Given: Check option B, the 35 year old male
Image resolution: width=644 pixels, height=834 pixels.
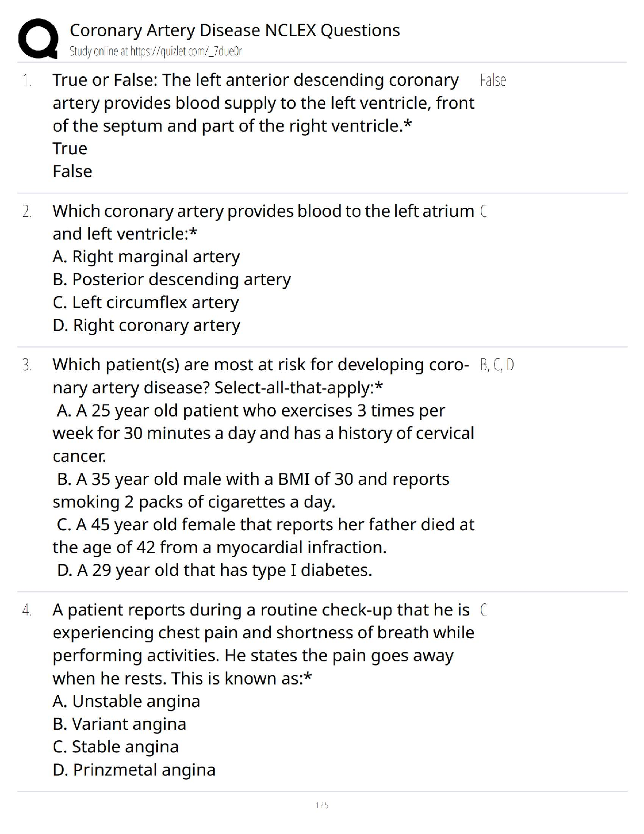Looking at the screenshot, I should tap(253, 479).
